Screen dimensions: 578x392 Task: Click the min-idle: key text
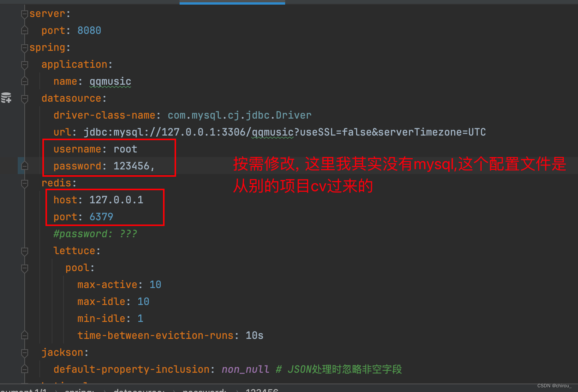104,318
